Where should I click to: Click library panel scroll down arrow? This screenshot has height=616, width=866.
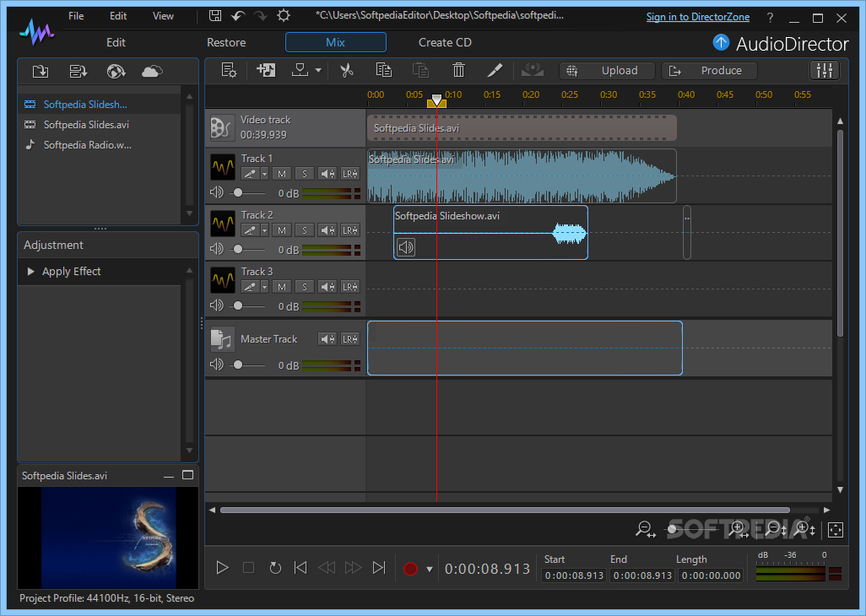[x=189, y=213]
